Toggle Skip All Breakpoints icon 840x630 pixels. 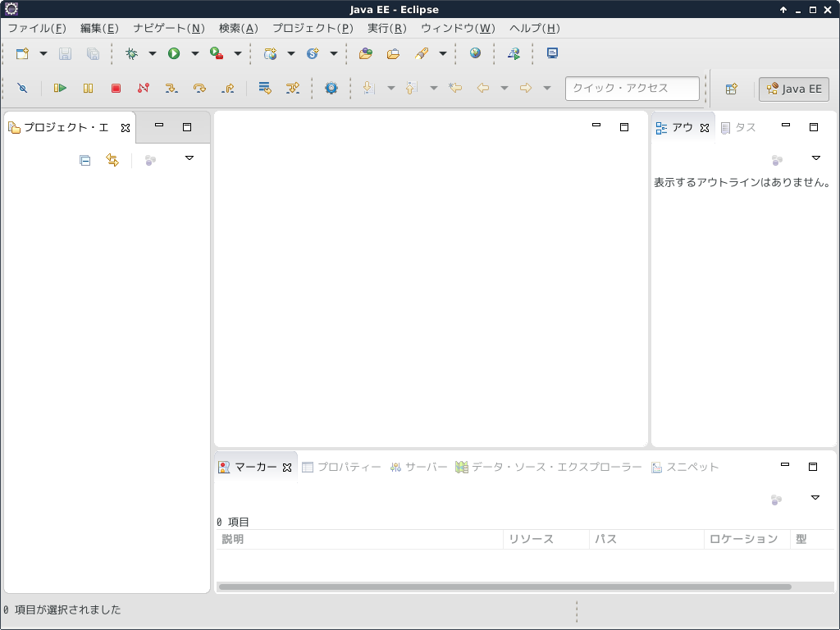coord(22,88)
